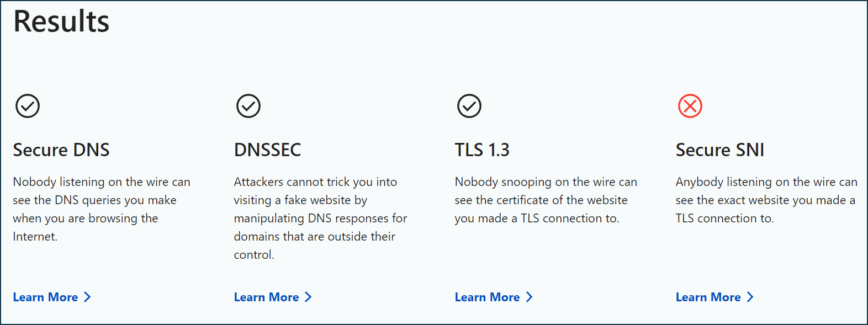Click the DNSSEC description about fake websites
The image size is (868, 325).
point(320,218)
